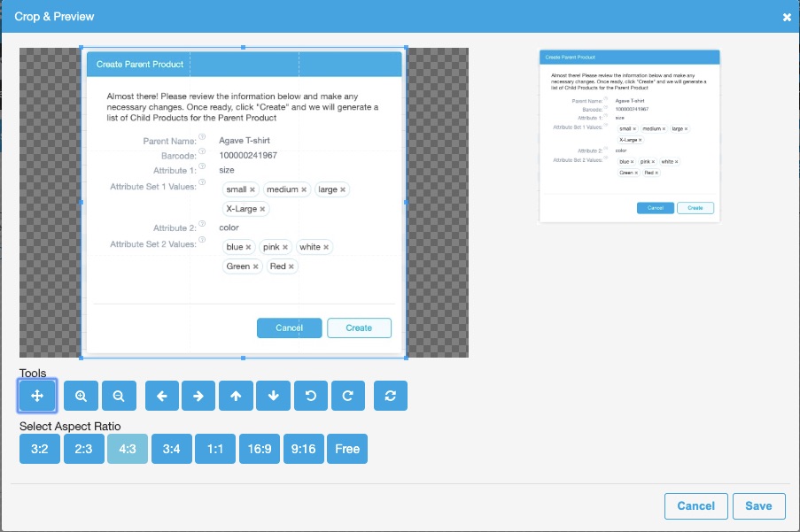This screenshot has height=532, width=800.
Task: Cancel the crop operation
Action: click(x=695, y=505)
